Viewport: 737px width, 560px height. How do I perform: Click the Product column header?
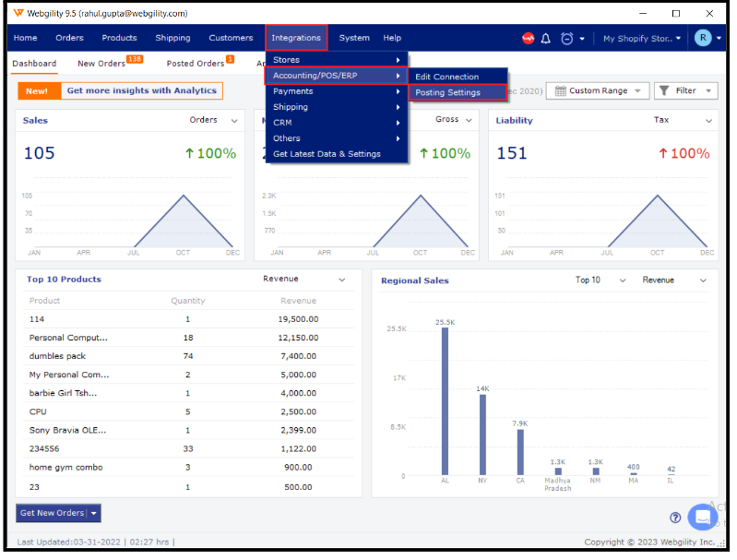point(44,301)
